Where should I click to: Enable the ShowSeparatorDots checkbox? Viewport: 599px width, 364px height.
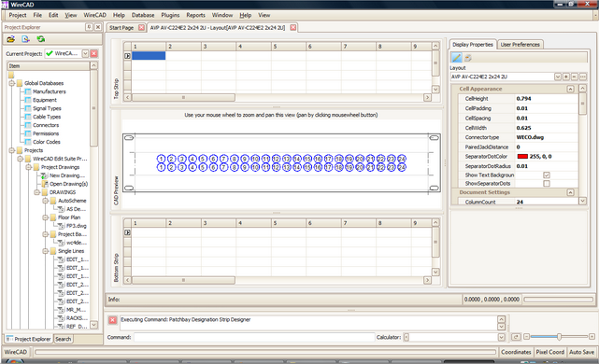547,184
